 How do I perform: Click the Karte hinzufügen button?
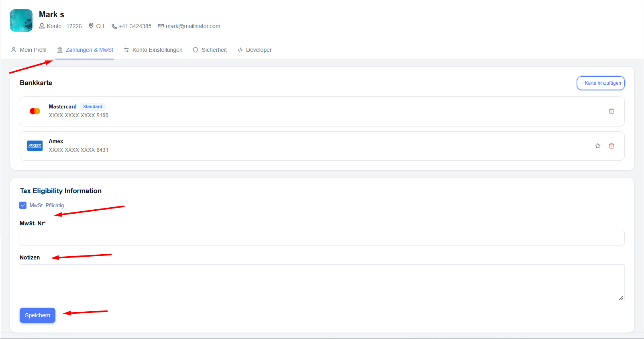click(x=601, y=83)
